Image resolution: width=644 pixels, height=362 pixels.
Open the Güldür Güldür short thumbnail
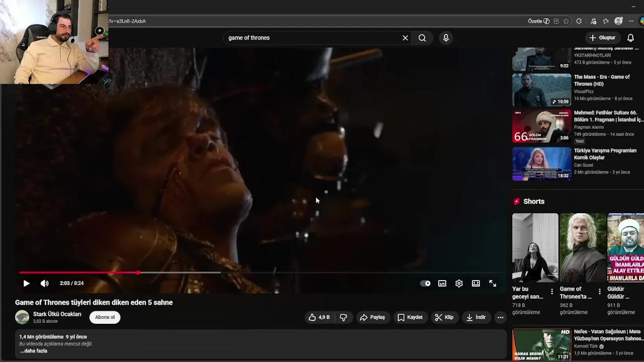click(625, 248)
